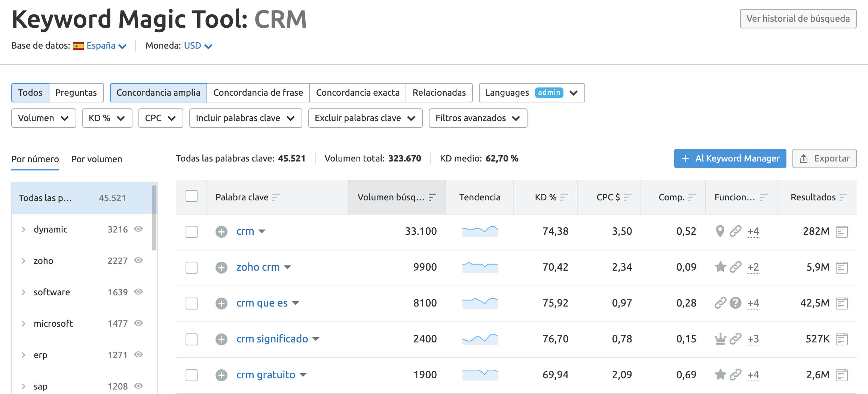Click the question mark SERP feature icon for crm que es
Viewport: 868px width, 394px height.
tap(735, 303)
